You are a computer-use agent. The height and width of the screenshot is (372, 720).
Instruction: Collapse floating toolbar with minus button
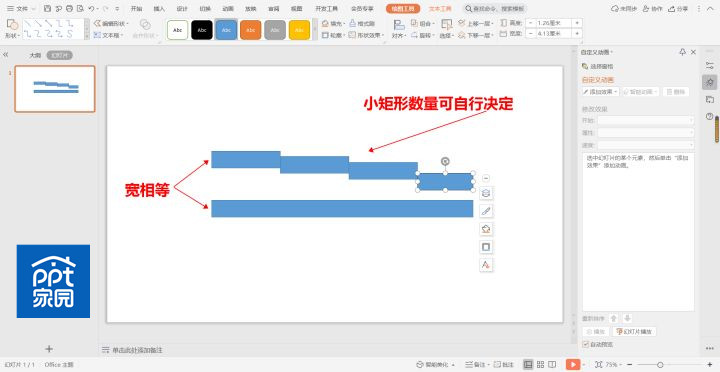pos(486,178)
